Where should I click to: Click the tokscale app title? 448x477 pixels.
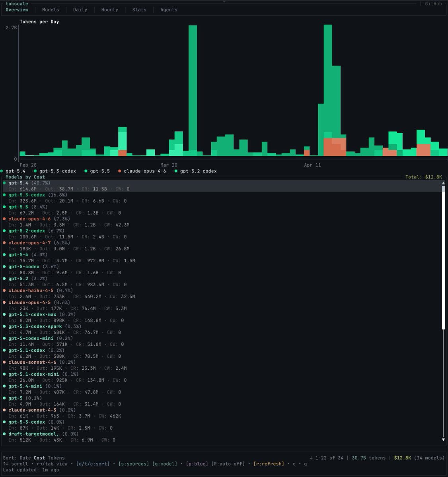(x=17, y=4)
